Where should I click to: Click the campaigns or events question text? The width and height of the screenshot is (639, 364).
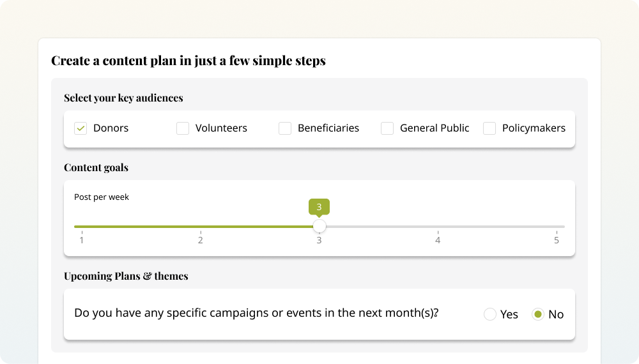256,314
